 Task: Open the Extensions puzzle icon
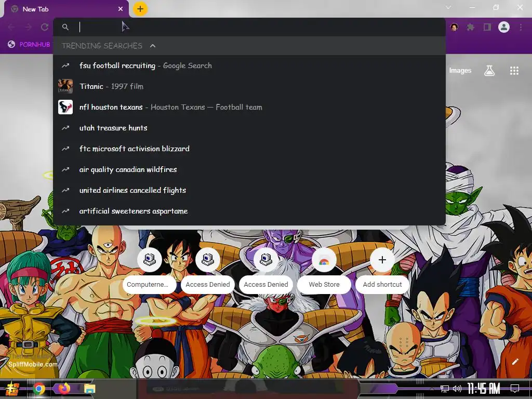pyautogui.click(x=470, y=27)
